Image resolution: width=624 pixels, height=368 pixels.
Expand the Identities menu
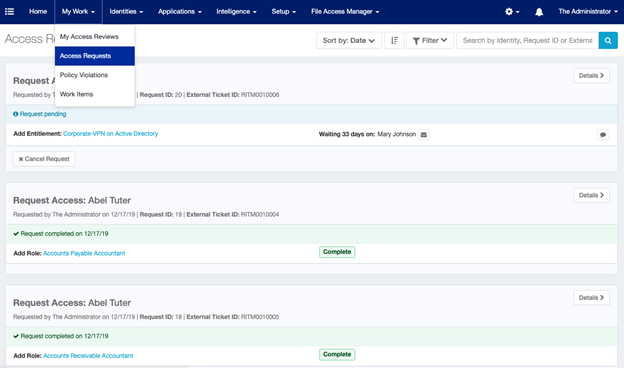pos(126,12)
